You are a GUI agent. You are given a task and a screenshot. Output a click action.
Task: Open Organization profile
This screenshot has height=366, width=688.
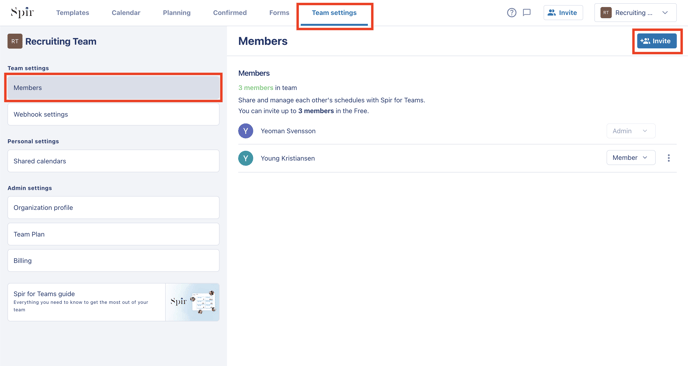(114, 208)
